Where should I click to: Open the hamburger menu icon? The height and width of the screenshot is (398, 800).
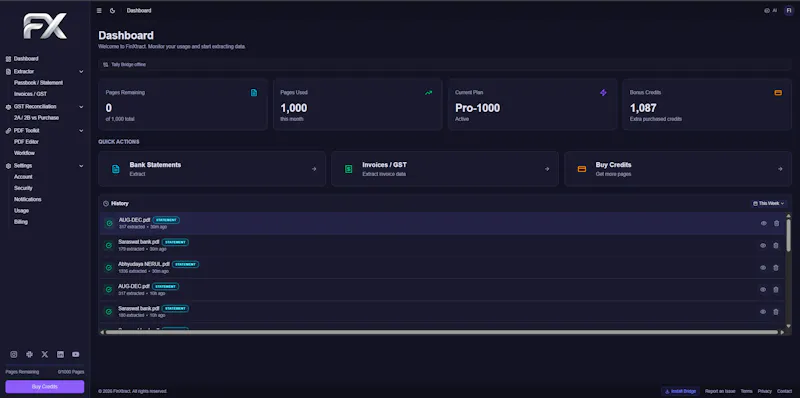[x=99, y=10]
